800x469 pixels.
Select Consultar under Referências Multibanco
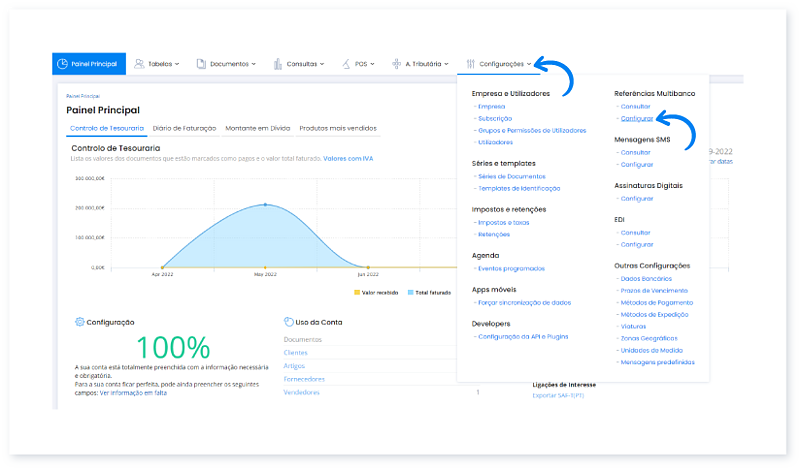[x=635, y=107]
